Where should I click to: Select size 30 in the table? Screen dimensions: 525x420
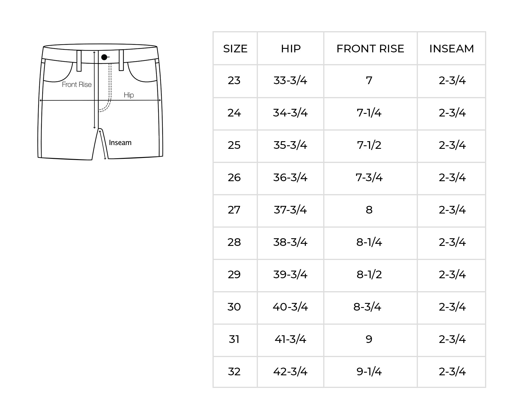click(234, 307)
